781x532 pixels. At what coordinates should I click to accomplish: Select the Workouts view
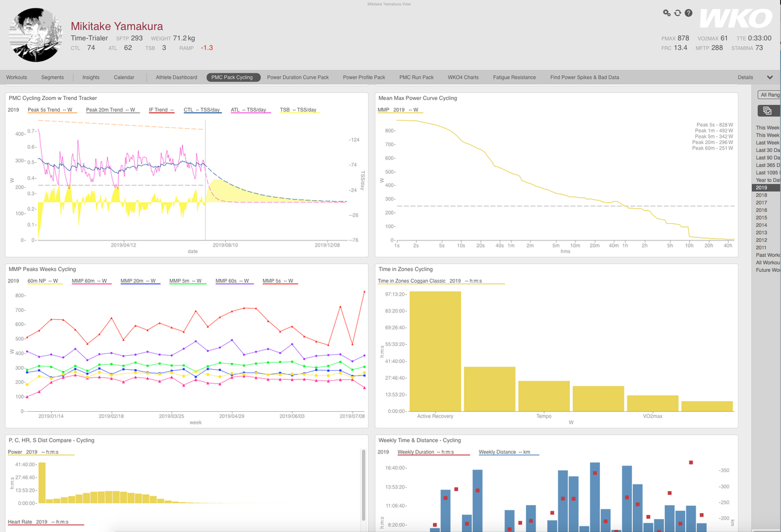[x=17, y=77]
